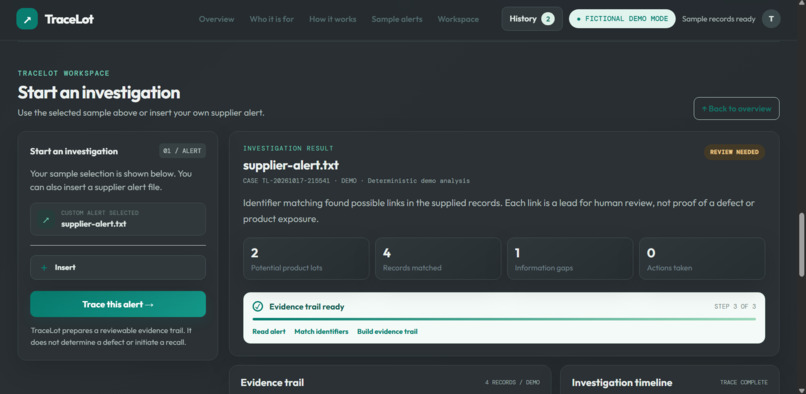Click the 01 / ALERT tag
Image resolution: width=806 pixels, height=394 pixels.
tap(182, 151)
